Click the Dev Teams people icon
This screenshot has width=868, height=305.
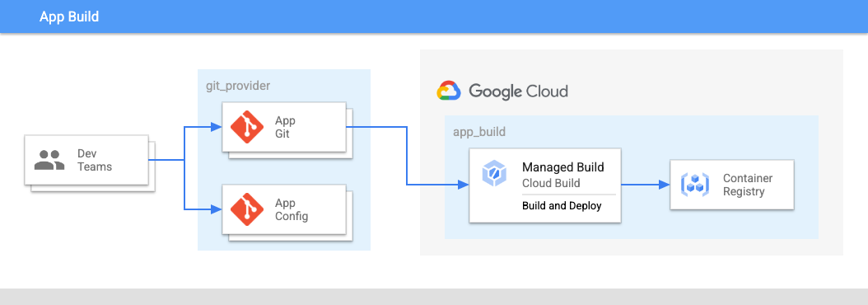[x=49, y=160]
